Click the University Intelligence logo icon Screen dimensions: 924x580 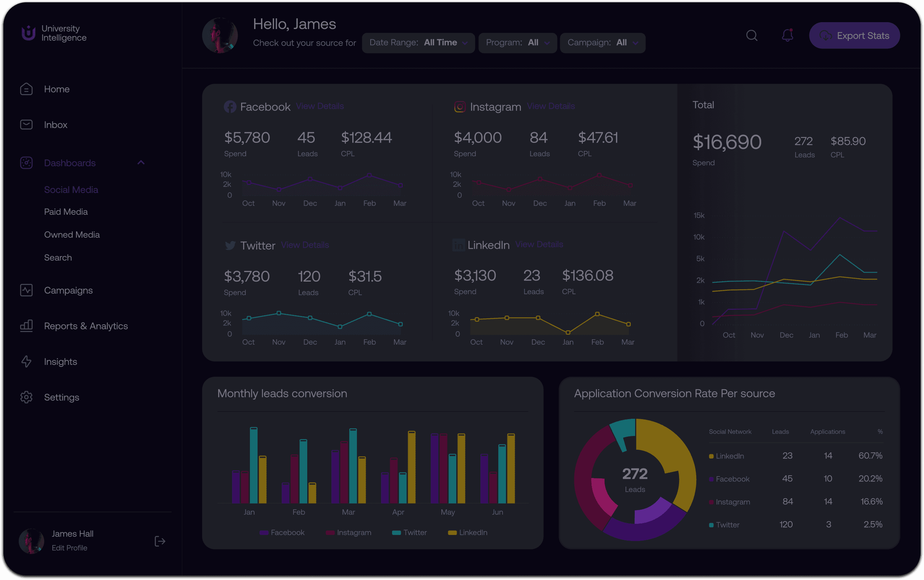click(x=28, y=33)
